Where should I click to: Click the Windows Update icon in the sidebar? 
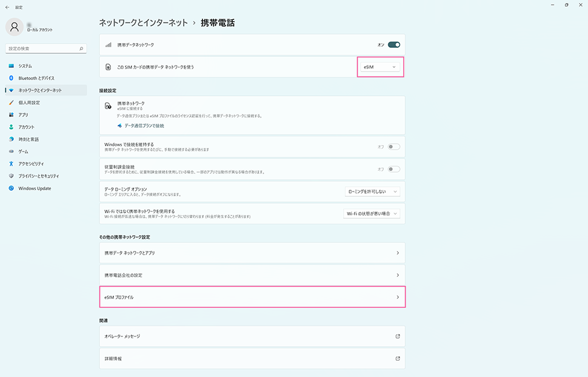[x=11, y=189]
